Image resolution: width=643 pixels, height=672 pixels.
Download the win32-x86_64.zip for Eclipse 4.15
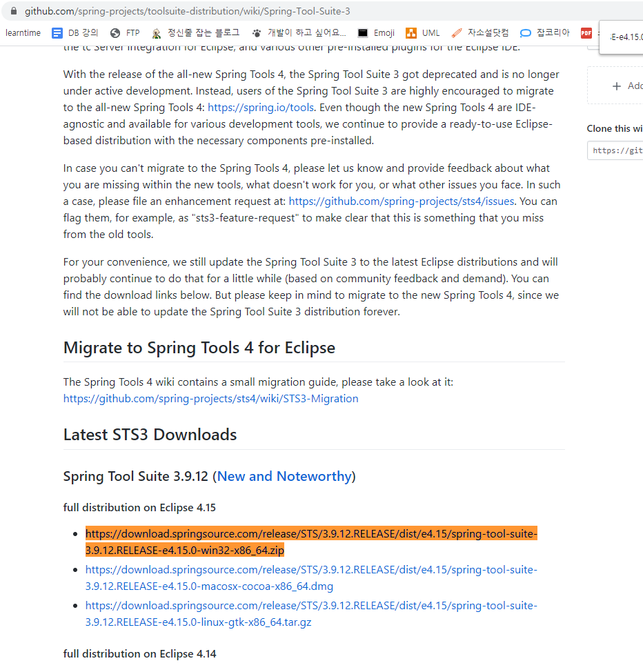coord(311,542)
